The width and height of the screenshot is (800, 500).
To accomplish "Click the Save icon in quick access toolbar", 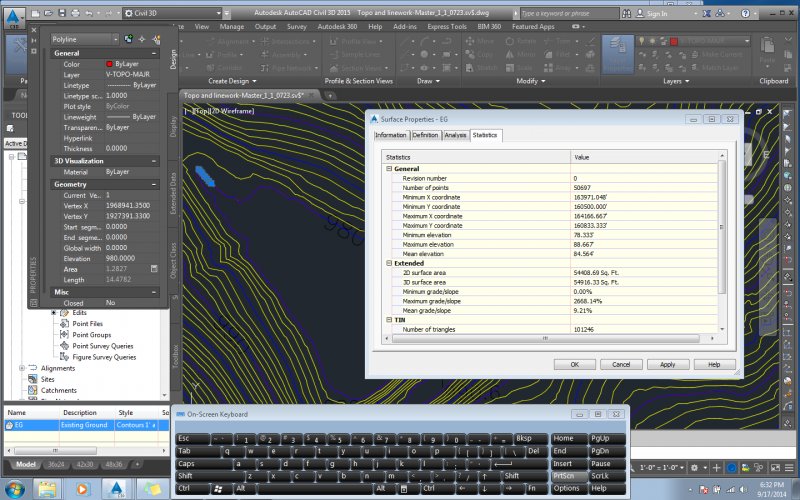I will point(62,13).
